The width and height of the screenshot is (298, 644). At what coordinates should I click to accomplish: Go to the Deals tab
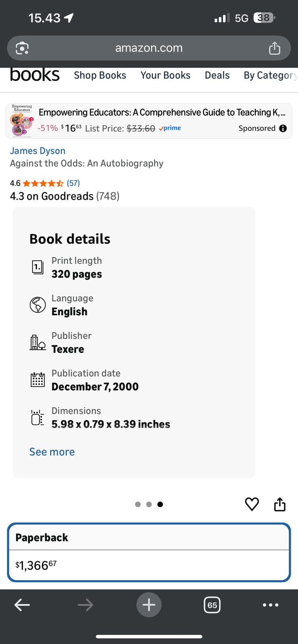tap(217, 75)
